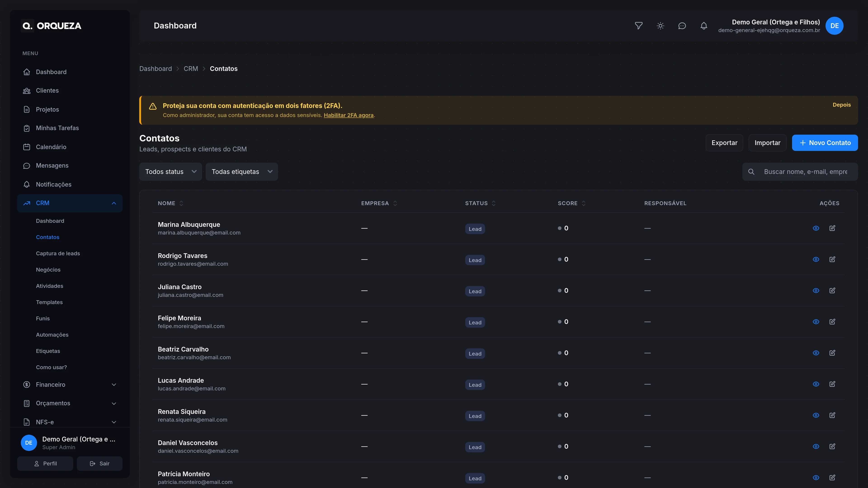Click Dashboard in the breadcrumb
Image resolution: width=868 pixels, height=488 pixels.
[x=155, y=69]
